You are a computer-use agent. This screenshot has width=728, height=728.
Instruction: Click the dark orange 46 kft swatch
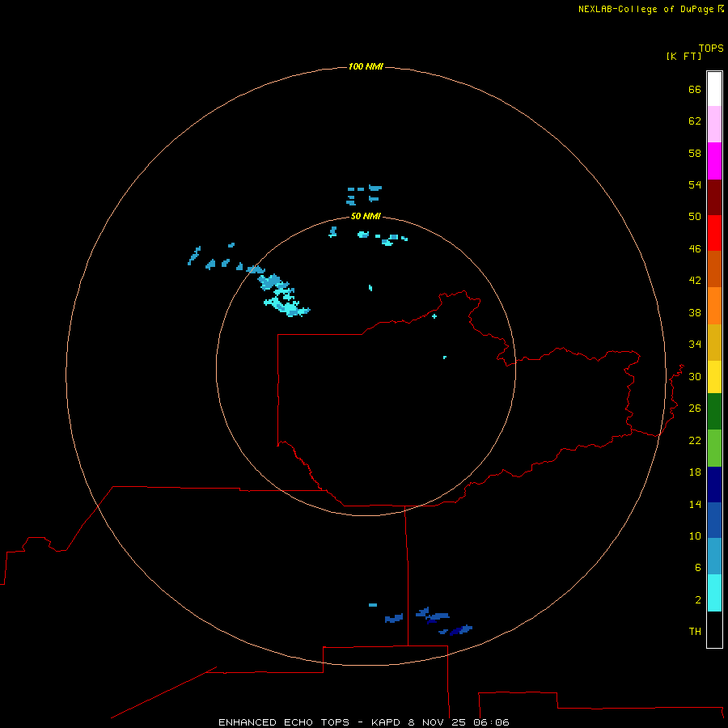[714, 269]
